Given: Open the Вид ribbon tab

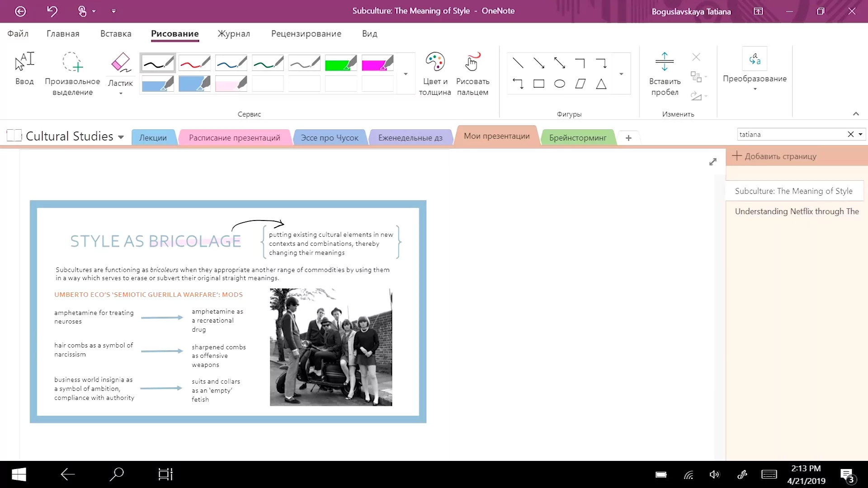Looking at the screenshot, I should coord(369,34).
